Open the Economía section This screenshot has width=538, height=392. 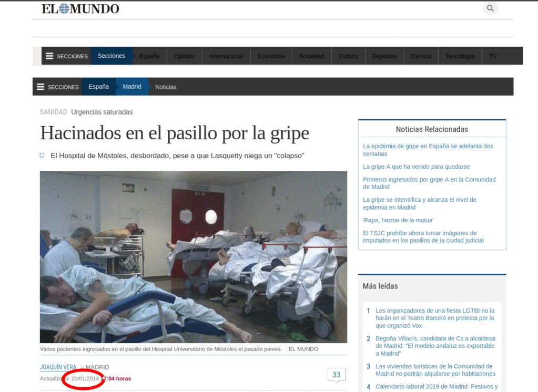click(x=271, y=56)
